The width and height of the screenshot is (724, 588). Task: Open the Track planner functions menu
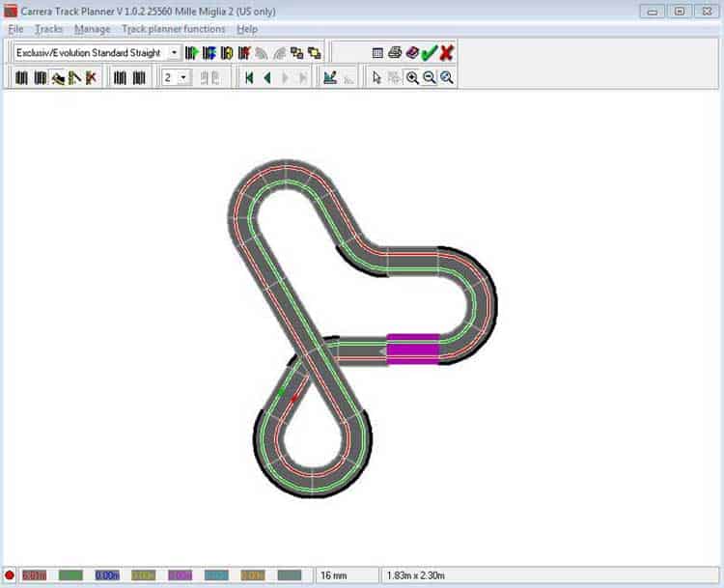(x=174, y=29)
